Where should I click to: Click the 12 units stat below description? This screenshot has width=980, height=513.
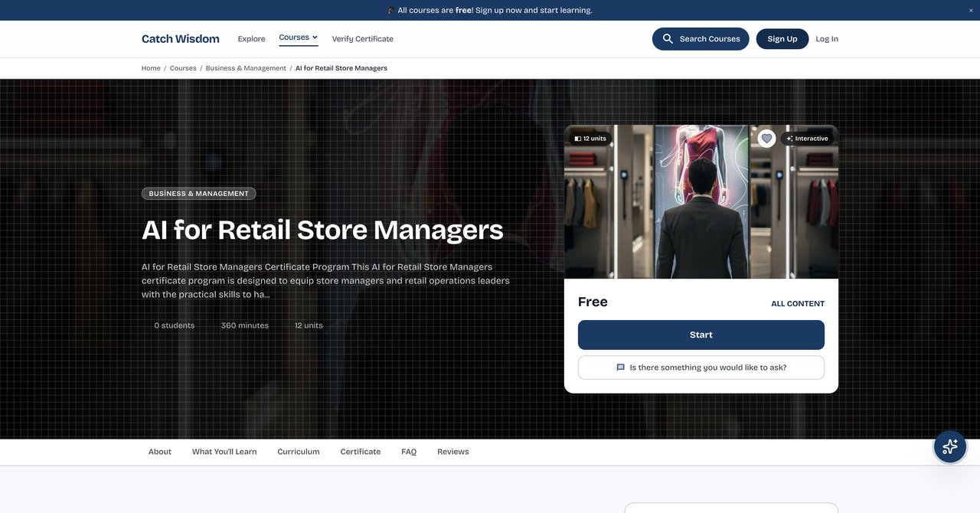click(309, 325)
